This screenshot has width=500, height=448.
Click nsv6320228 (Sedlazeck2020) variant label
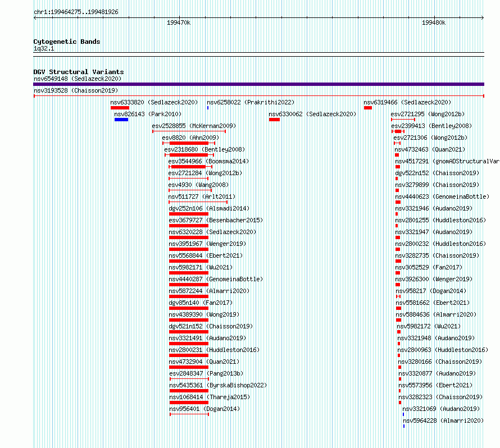click(212, 232)
